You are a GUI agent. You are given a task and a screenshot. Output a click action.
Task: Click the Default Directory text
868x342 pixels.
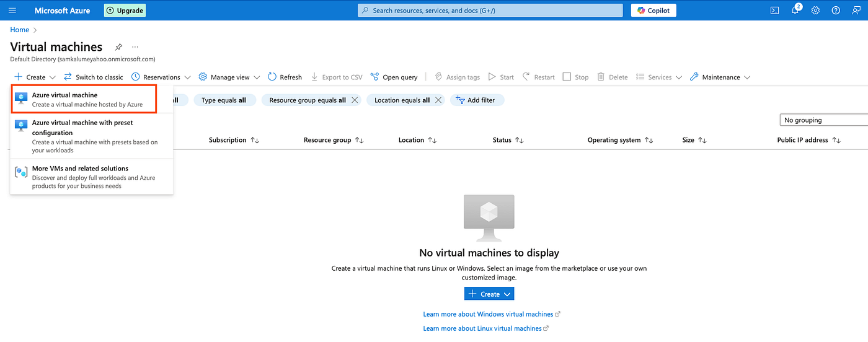click(x=82, y=59)
